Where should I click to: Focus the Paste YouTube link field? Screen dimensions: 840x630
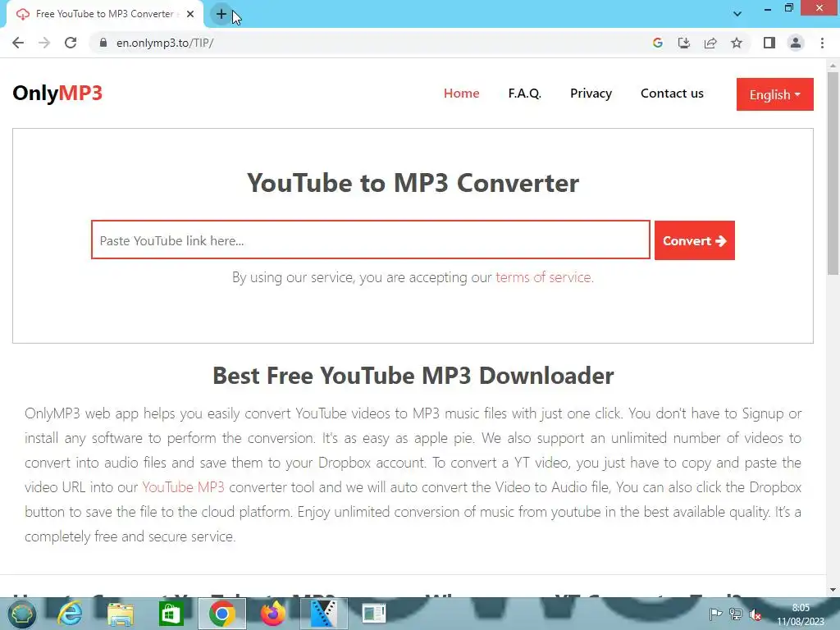371,240
